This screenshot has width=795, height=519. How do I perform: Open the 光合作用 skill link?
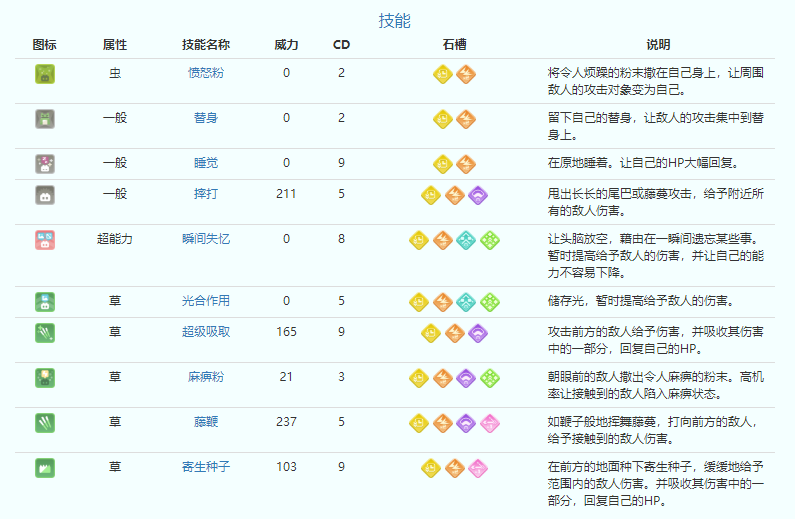click(206, 301)
